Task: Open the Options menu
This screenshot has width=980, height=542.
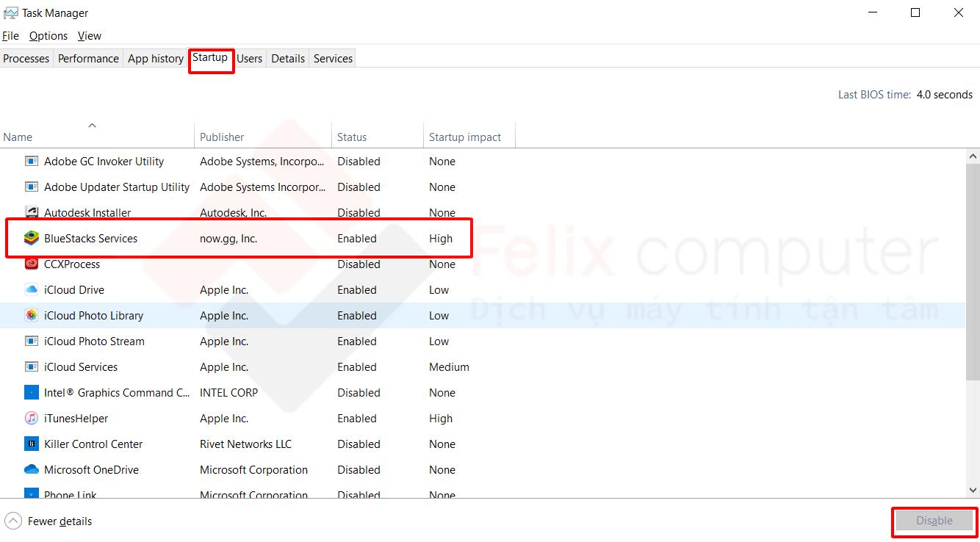Action: [x=48, y=36]
